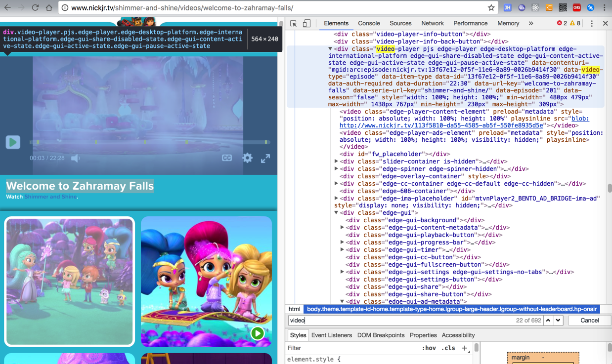The image size is (612, 364).
Task: Select html in the DOM breadcrumb
Action: [x=294, y=309]
